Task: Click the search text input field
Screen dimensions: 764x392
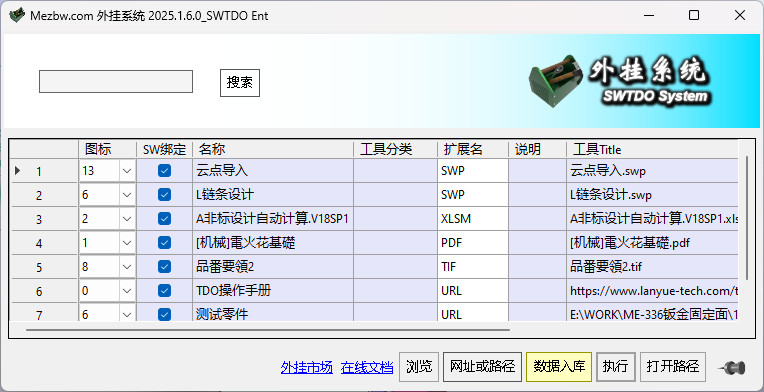Action: pos(116,82)
